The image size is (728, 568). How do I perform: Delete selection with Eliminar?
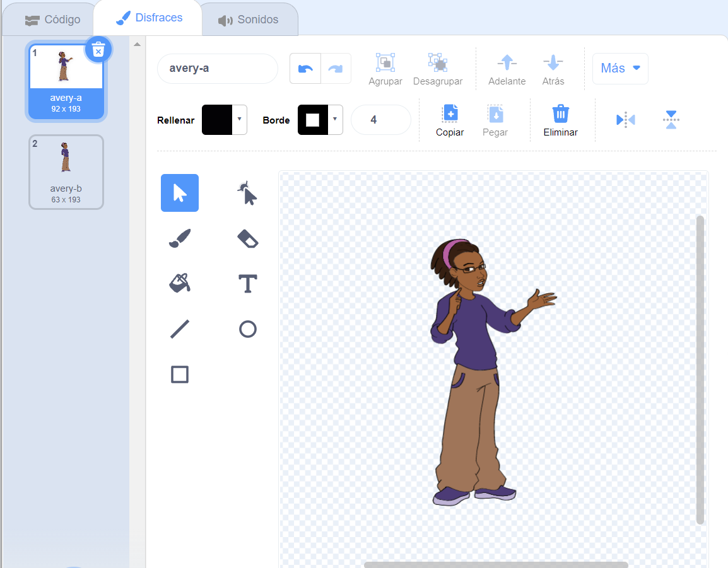click(x=560, y=120)
